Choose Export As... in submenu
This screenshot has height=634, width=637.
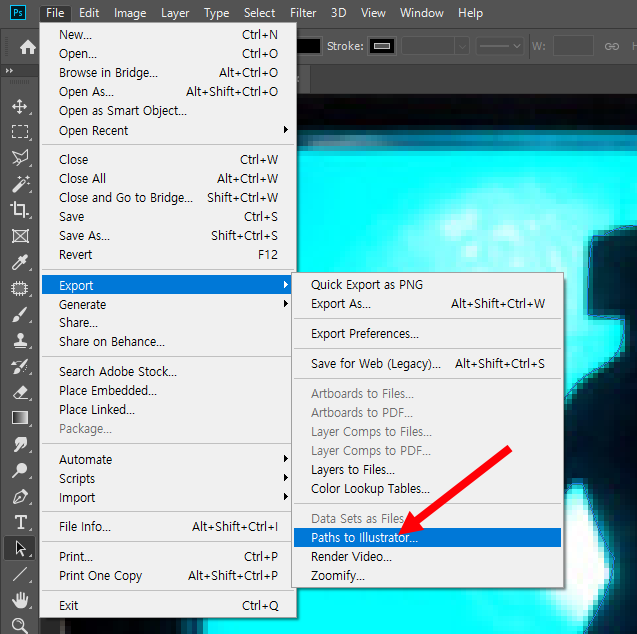427,303
